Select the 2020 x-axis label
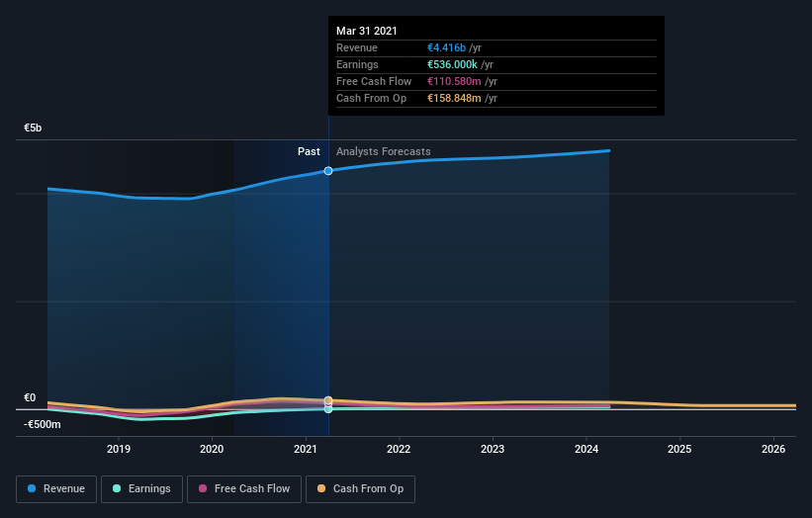 click(x=212, y=449)
